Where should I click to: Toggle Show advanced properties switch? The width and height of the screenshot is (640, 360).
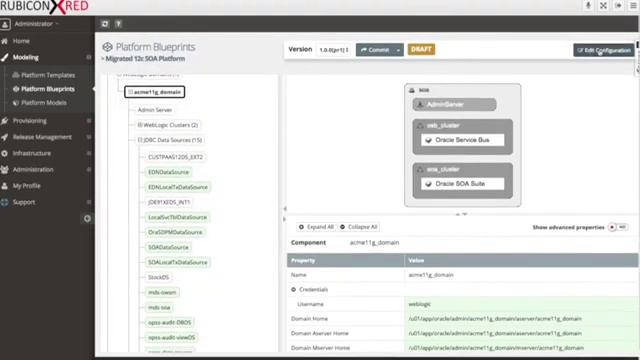(618, 227)
